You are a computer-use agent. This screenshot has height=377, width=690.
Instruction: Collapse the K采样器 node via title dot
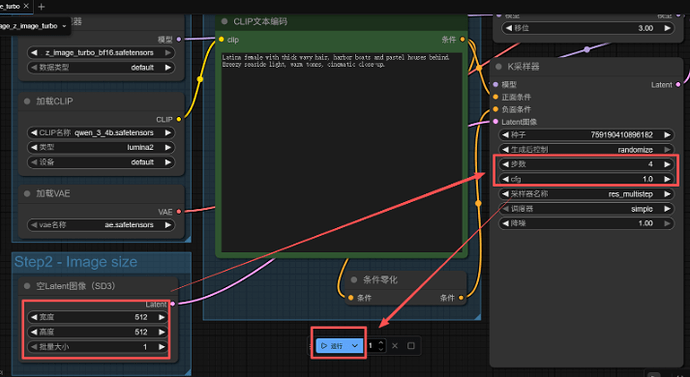499,67
